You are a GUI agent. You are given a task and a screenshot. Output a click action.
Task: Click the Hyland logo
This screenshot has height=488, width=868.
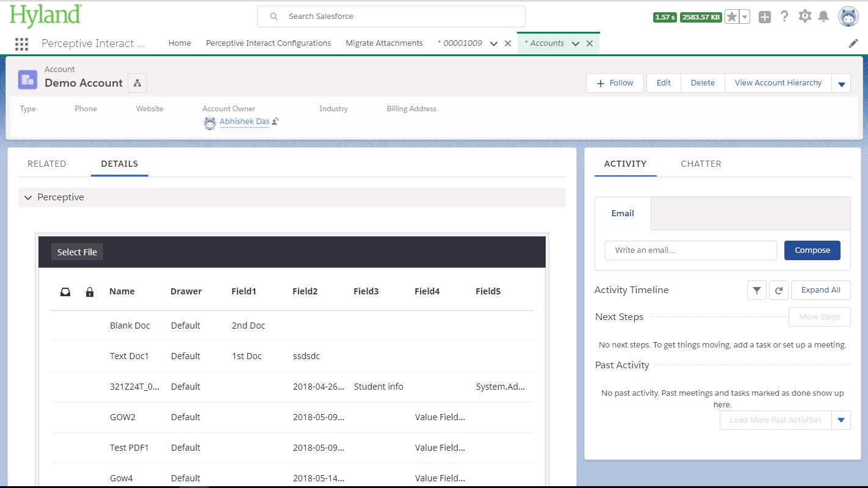(46, 16)
